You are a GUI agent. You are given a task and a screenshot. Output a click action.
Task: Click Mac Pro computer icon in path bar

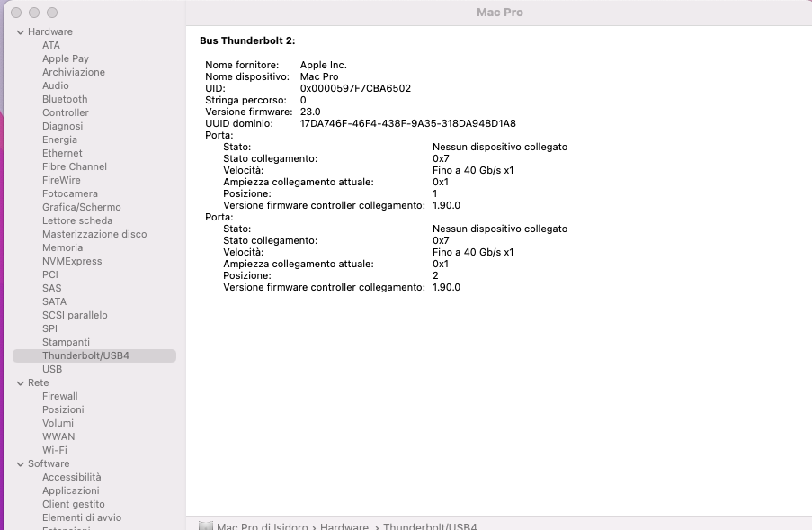coord(206,526)
